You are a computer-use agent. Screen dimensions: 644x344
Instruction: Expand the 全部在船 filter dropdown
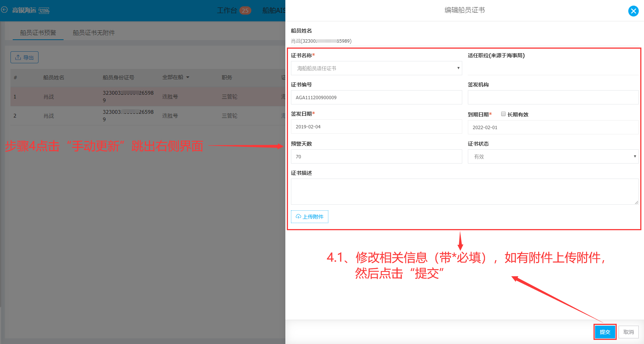click(176, 77)
